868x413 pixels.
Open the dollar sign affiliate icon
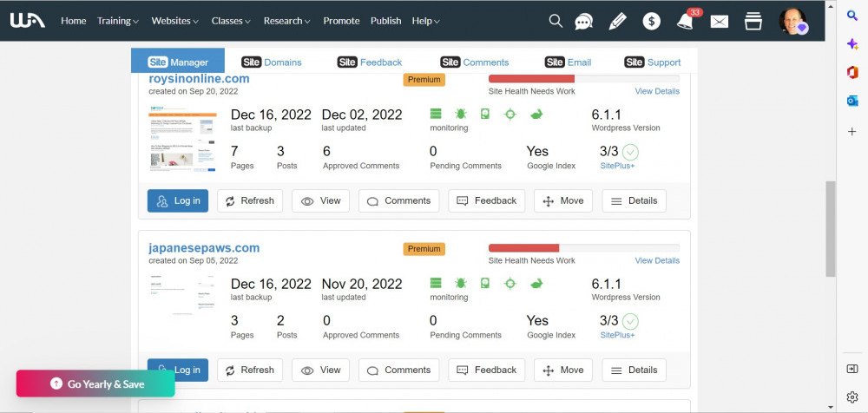652,21
